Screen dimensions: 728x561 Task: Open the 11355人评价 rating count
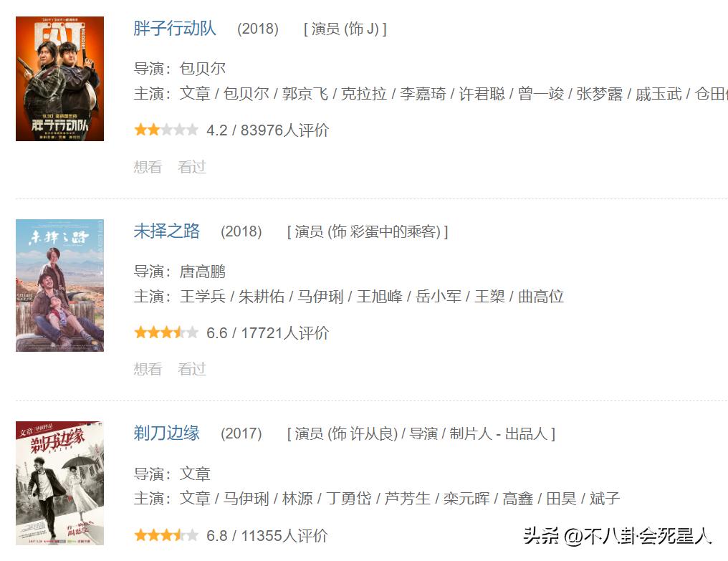tap(284, 536)
